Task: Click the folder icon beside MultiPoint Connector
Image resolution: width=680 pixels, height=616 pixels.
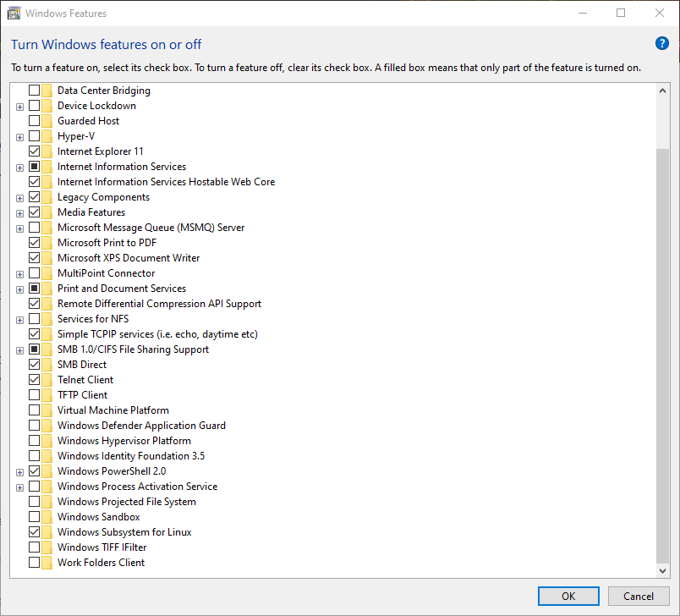Action: click(47, 273)
